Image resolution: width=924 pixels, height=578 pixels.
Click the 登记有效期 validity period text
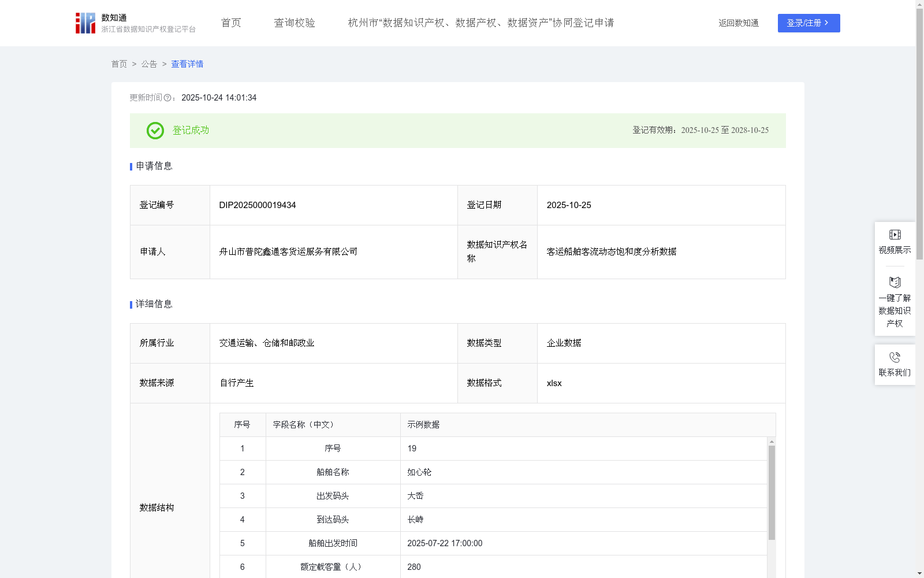(x=701, y=130)
